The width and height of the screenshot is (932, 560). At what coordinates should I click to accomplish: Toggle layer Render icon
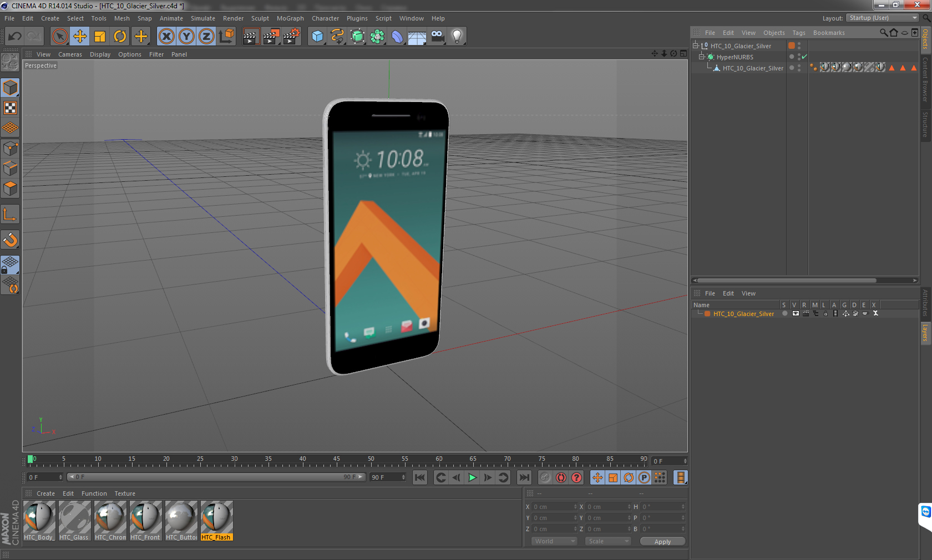point(806,313)
